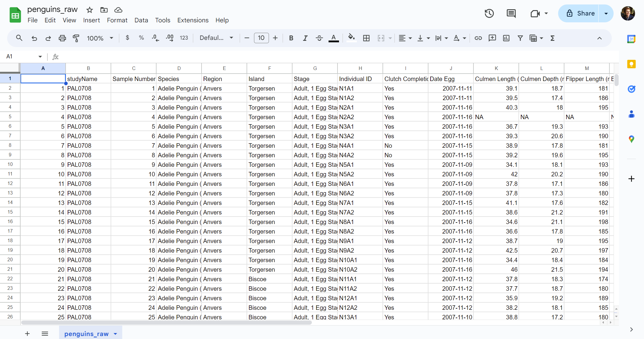Toggle bold formatting
This screenshot has width=644, height=339.
coord(291,38)
